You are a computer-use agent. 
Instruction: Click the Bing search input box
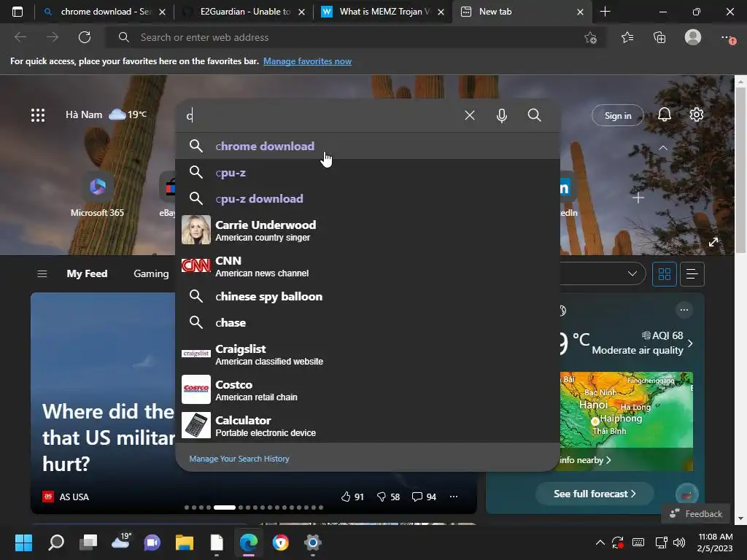pos(320,115)
